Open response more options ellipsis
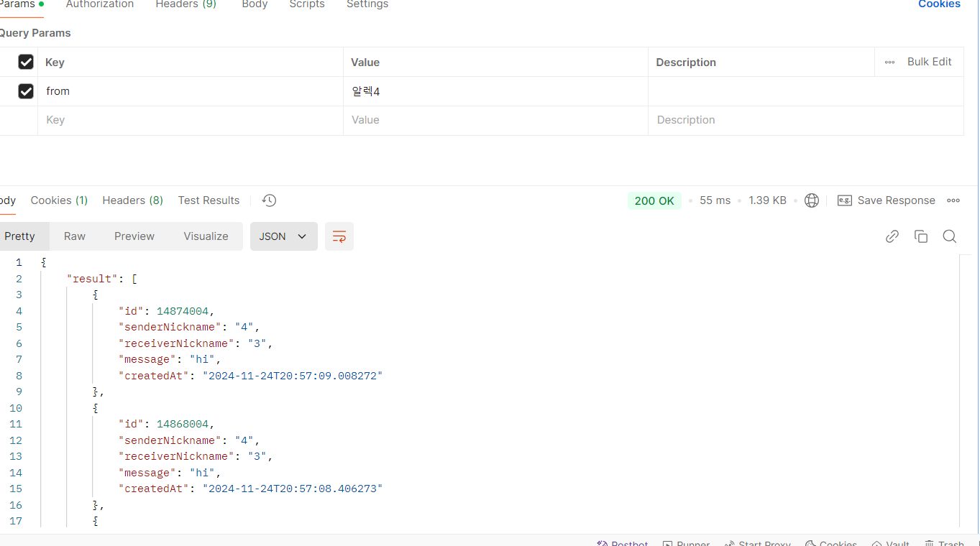Image resolution: width=980 pixels, height=546 pixels. [x=953, y=200]
